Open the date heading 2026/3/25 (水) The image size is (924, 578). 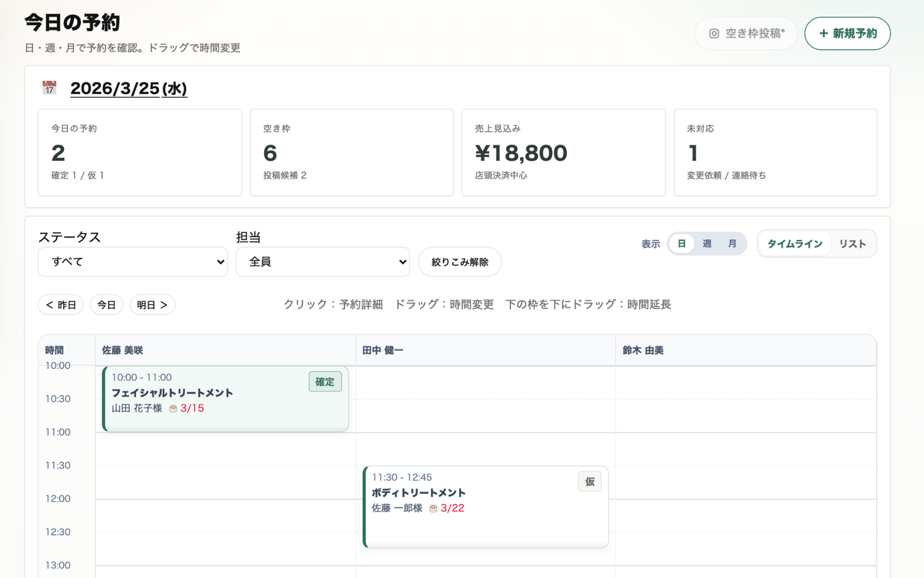[129, 88]
